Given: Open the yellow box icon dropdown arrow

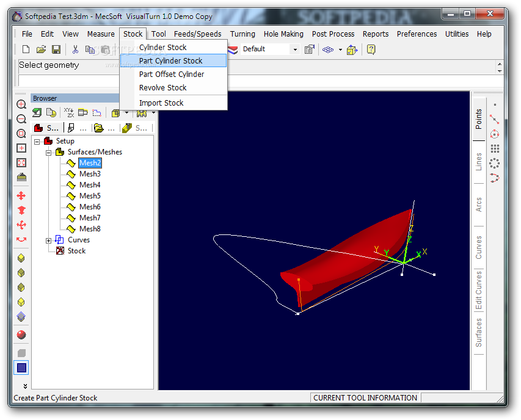Looking at the screenshot, I should pyautogui.click(x=126, y=113).
